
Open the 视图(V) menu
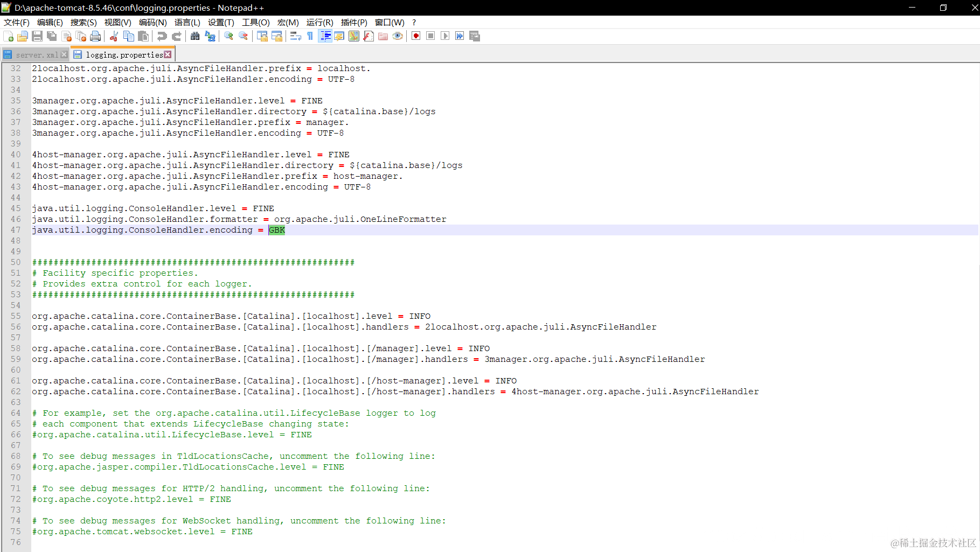118,23
